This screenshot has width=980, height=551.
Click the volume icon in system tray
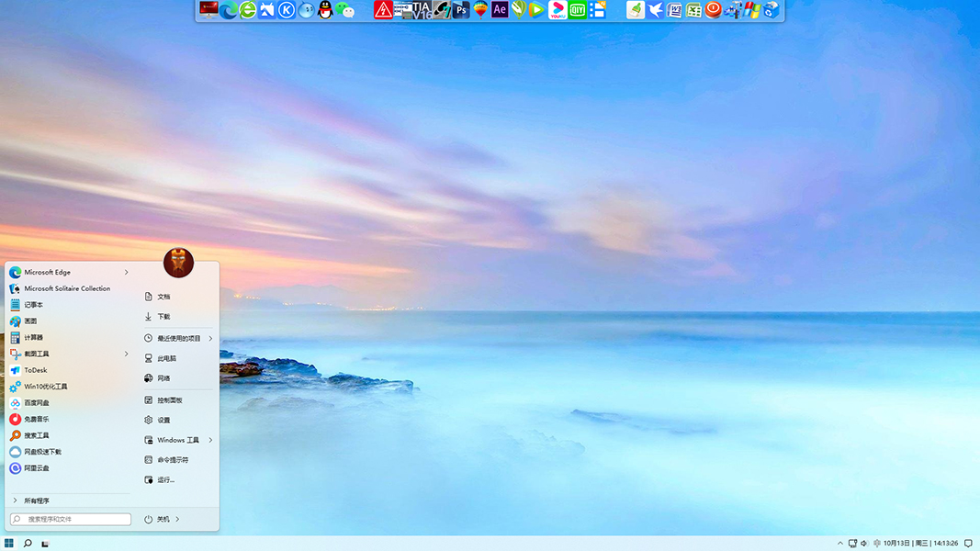point(864,544)
